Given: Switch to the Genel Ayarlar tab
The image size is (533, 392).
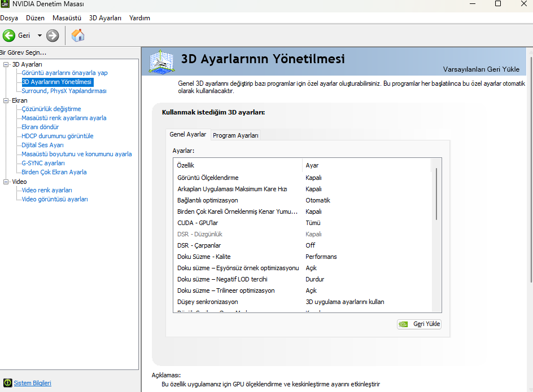Looking at the screenshot, I should point(187,134).
